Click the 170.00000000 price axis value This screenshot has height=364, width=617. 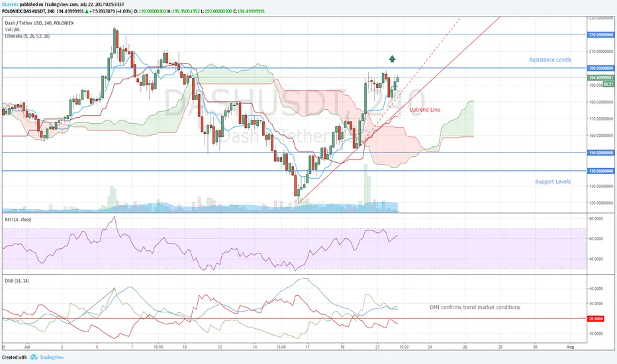pos(601,119)
